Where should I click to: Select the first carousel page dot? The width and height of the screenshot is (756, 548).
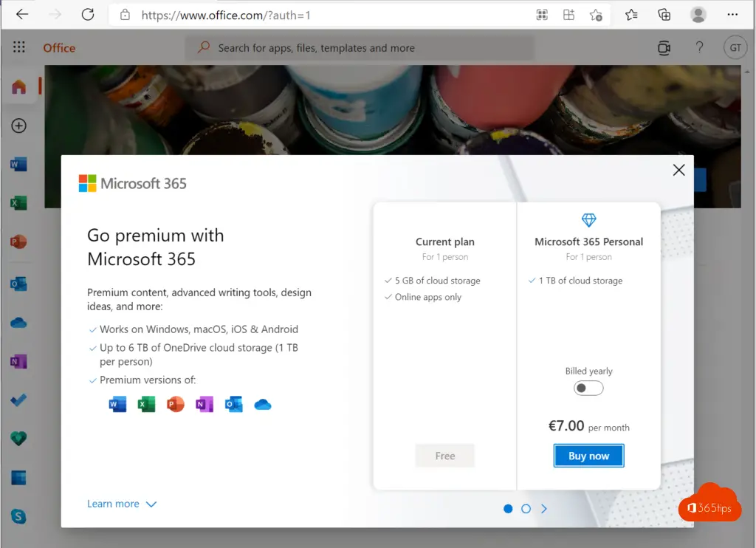pos(508,508)
